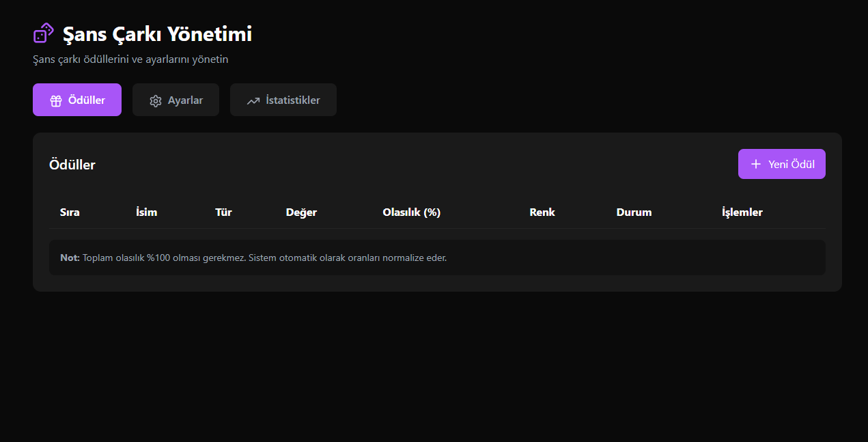Click the İşlemler column header
Viewport: 868px width, 442px height.
[x=742, y=212]
